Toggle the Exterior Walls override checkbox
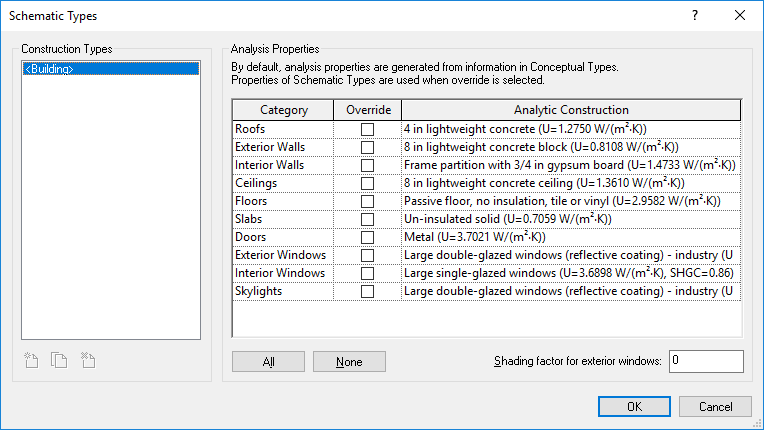This screenshot has height=430, width=764. pos(368,147)
